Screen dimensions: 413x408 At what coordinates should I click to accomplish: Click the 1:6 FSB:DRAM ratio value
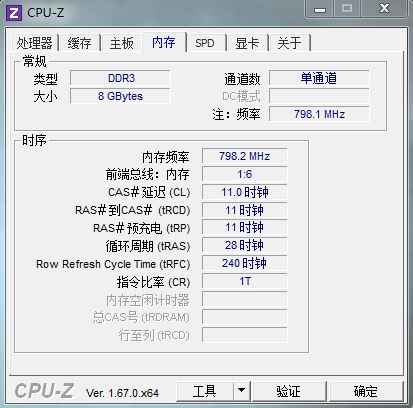244,174
